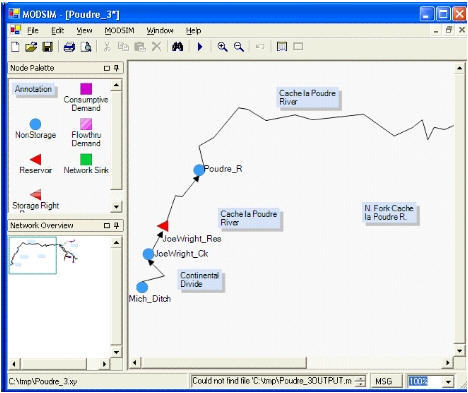Click the message box spinner arrows
Image resolution: width=468 pixels, height=393 pixels.
coord(360,381)
